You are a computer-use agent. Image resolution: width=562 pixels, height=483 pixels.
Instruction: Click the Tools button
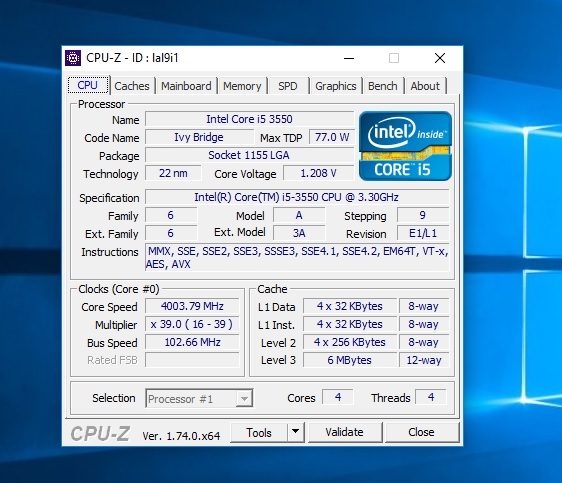click(x=259, y=432)
